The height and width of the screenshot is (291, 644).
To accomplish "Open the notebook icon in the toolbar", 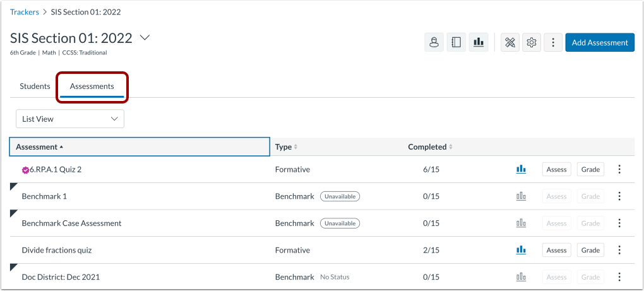I will [456, 42].
